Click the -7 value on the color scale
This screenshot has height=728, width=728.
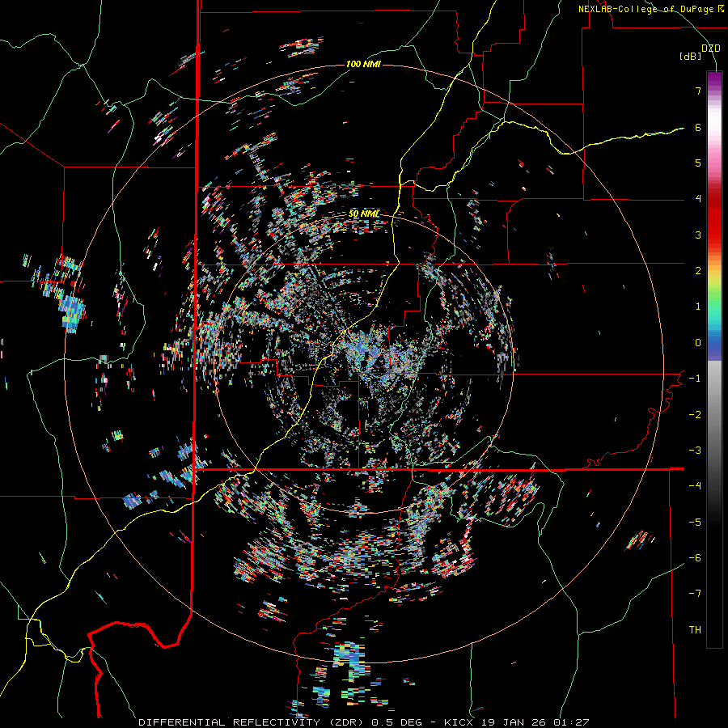(x=695, y=594)
